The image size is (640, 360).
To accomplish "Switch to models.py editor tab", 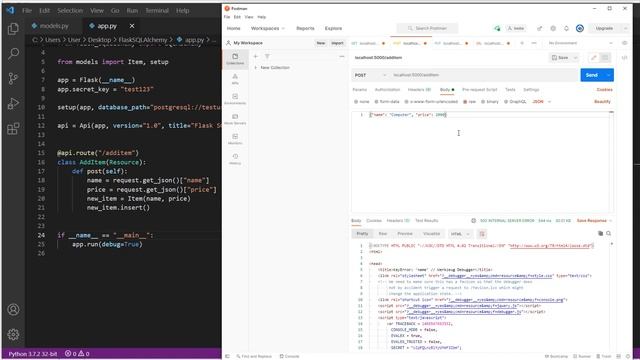I will click(x=54, y=26).
